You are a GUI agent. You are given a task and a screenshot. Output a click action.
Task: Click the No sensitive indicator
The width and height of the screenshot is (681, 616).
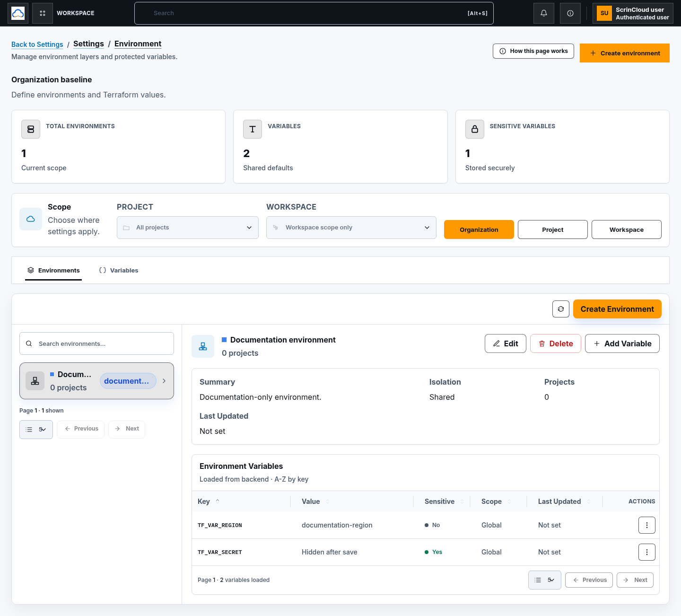pos(432,525)
